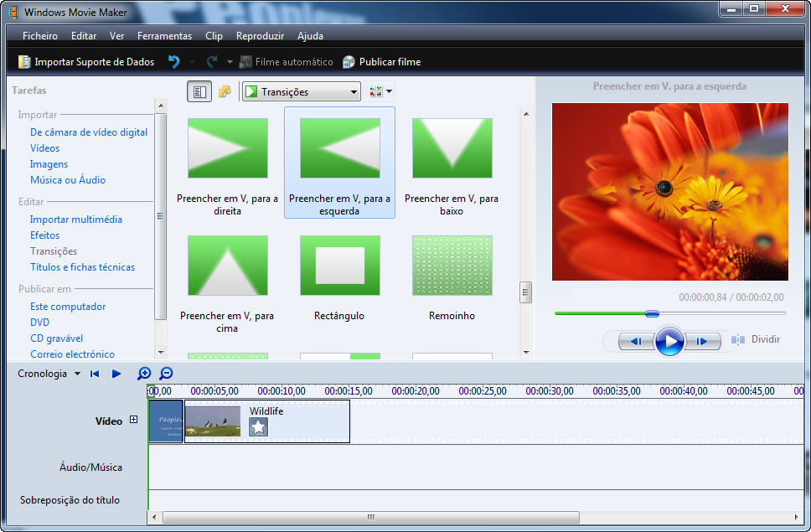Click the Publicar filme toolbar icon

click(349, 62)
